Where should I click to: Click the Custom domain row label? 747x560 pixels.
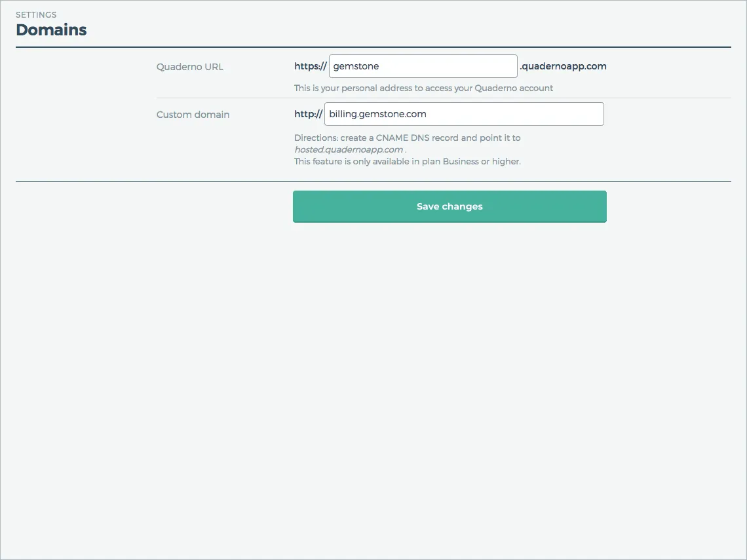[x=193, y=114]
